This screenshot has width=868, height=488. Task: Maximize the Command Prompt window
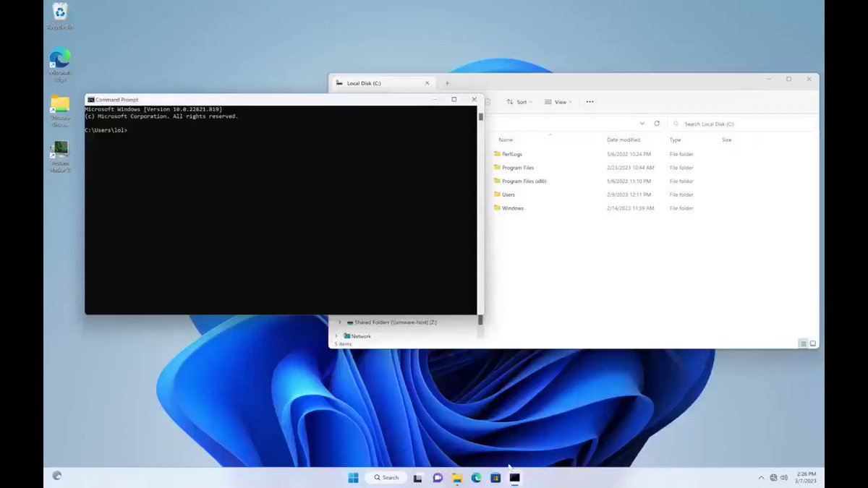pos(454,99)
